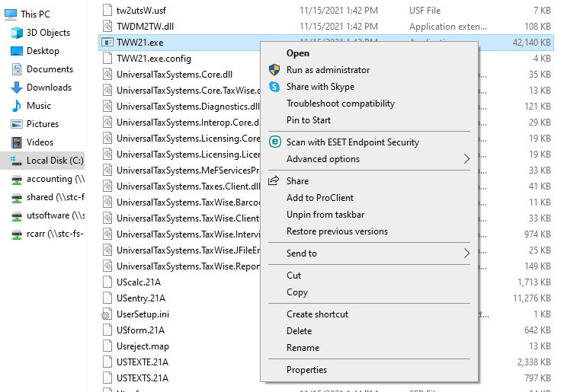
Task: Select the Documents folder in sidebar
Action: point(50,69)
